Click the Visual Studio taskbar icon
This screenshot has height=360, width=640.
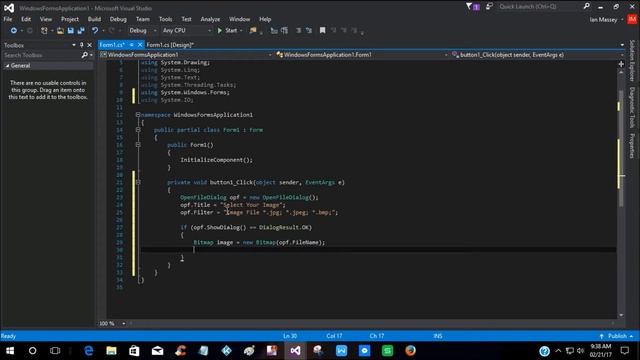click(x=296, y=351)
